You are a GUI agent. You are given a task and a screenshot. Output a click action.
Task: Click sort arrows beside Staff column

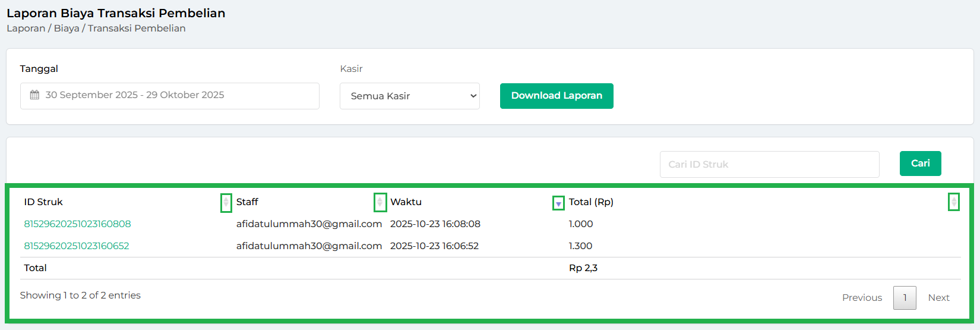(380, 203)
